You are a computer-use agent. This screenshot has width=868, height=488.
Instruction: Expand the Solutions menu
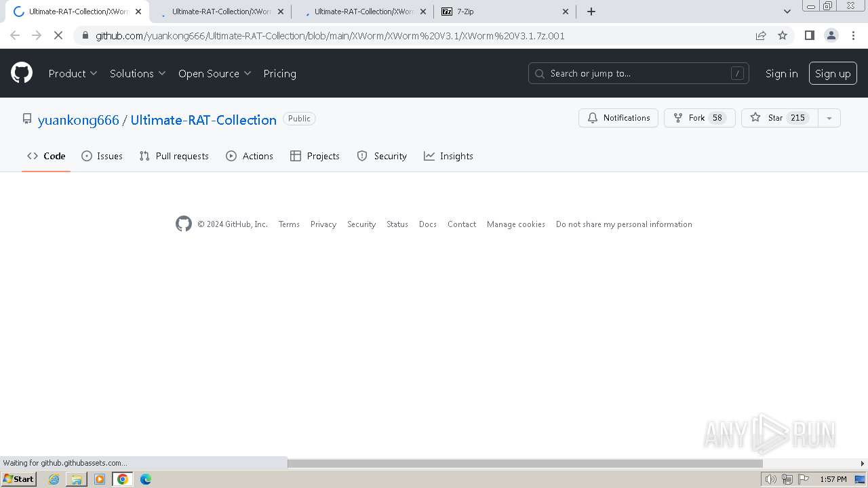click(138, 73)
